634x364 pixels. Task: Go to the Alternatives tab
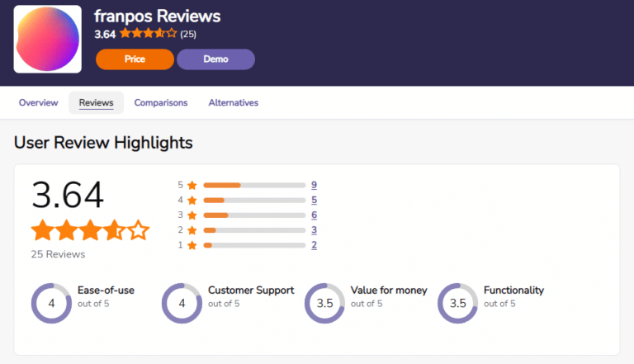[234, 102]
